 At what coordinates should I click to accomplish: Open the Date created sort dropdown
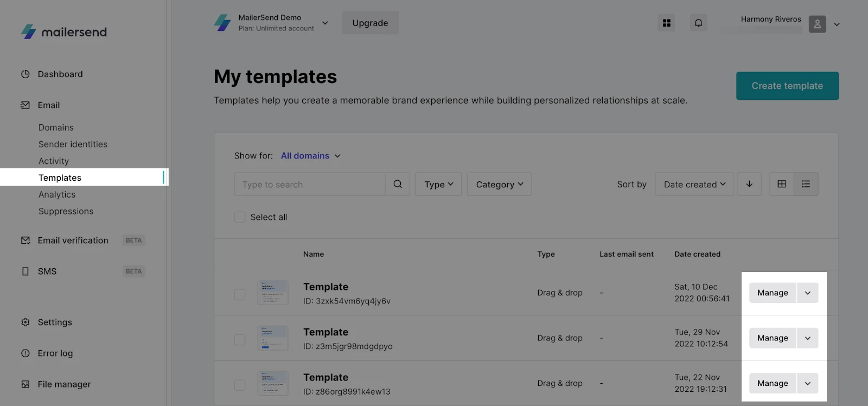[x=694, y=185]
